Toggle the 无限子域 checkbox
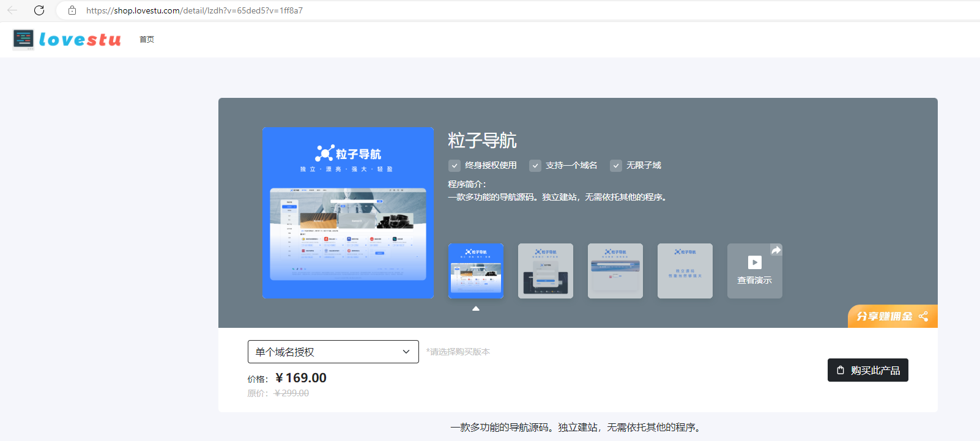Image resolution: width=980 pixels, height=441 pixels. point(616,166)
